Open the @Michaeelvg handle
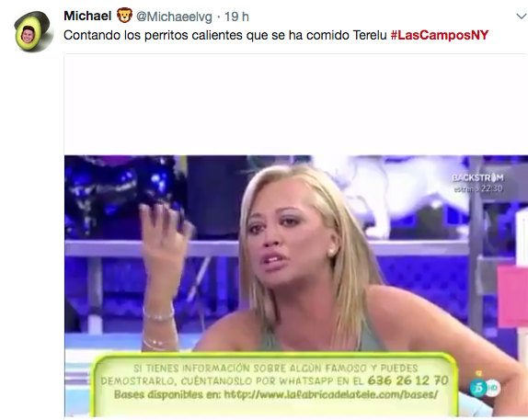 click(x=174, y=17)
